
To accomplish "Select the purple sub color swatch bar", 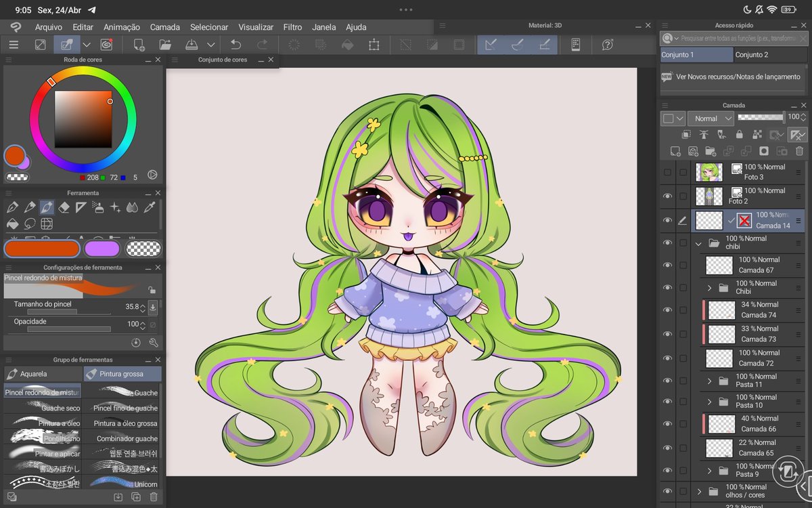I will click(x=102, y=249).
